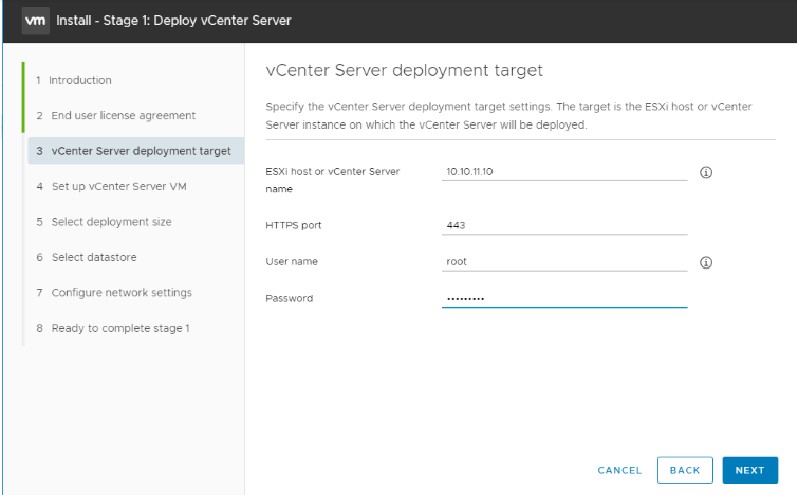Focus the User name field showing root
The image size is (800, 500).
564,262
